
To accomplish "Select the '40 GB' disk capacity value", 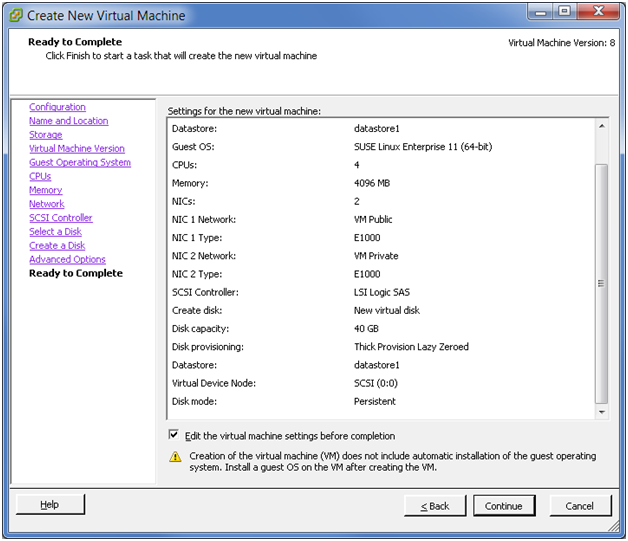I will (366, 329).
